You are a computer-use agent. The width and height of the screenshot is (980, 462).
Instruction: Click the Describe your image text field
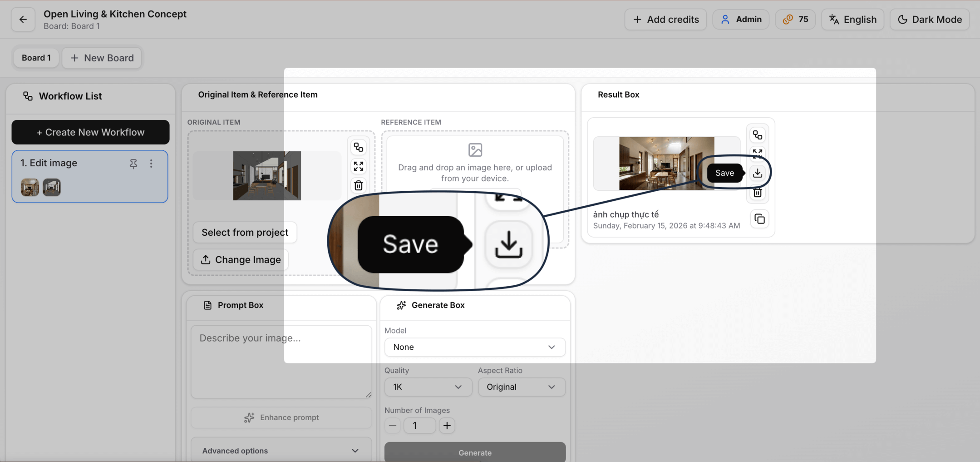pos(281,361)
